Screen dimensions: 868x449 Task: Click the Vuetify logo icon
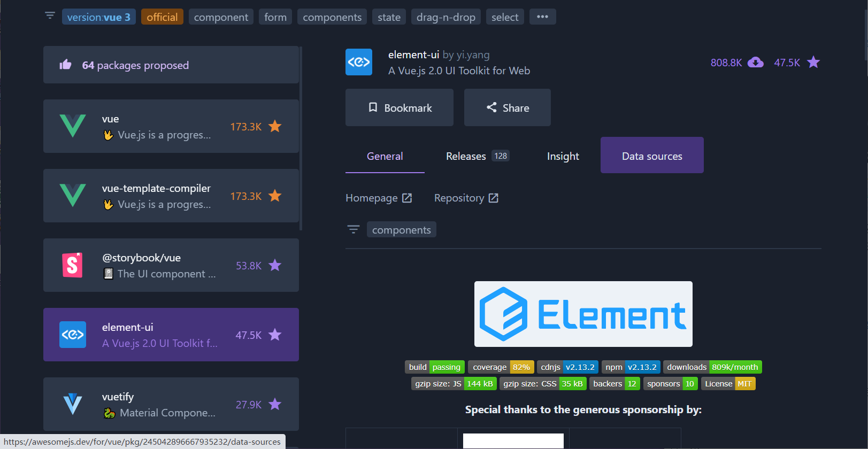(73, 404)
